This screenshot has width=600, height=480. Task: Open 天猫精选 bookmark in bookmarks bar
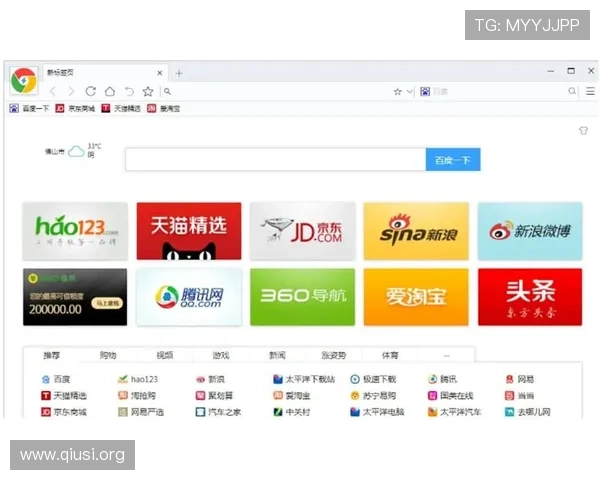pyautogui.click(x=121, y=109)
